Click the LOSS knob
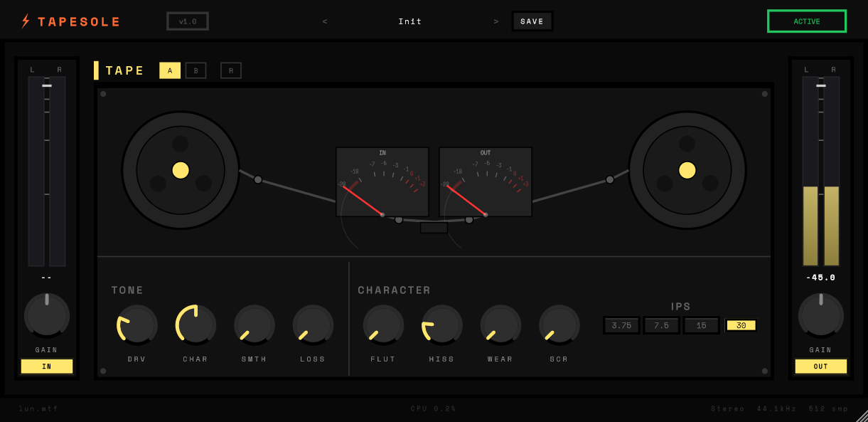 tap(313, 325)
